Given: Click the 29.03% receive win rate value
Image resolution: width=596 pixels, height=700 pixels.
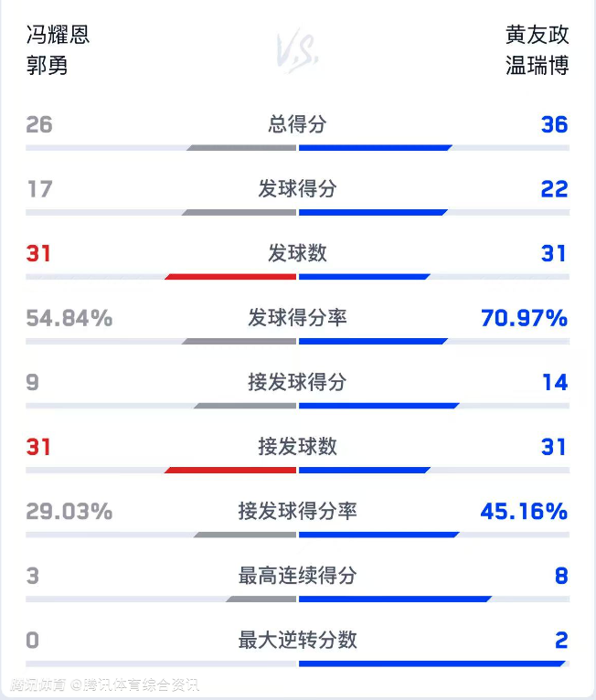Looking at the screenshot, I should (x=69, y=511).
